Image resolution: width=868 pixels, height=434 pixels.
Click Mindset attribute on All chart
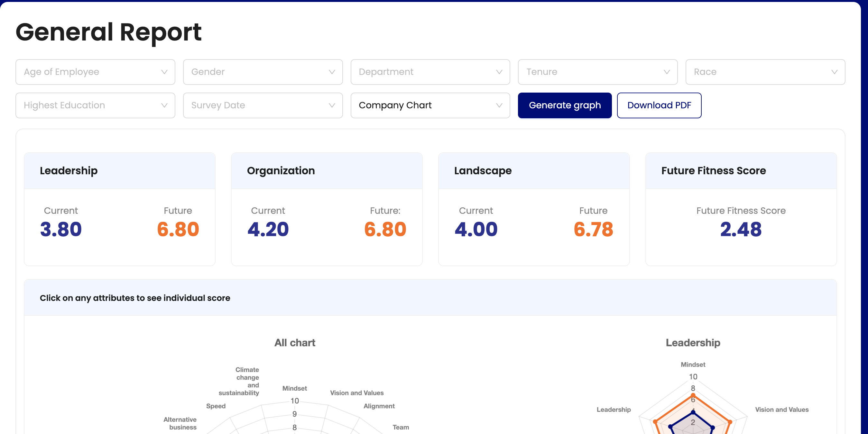[x=294, y=388]
